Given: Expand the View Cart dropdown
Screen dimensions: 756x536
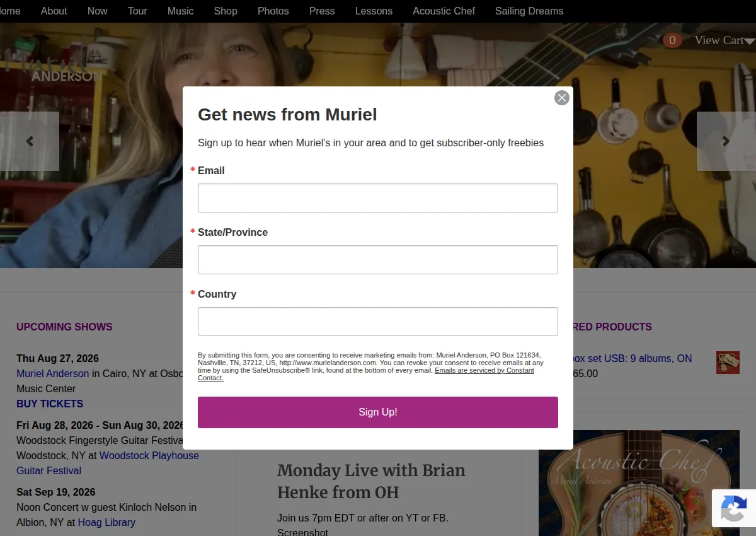Looking at the screenshot, I should coord(724,40).
